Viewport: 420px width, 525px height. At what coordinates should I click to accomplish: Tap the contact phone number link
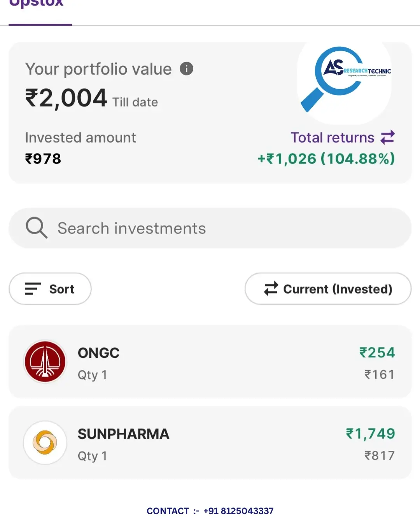(x=238, y=511)
